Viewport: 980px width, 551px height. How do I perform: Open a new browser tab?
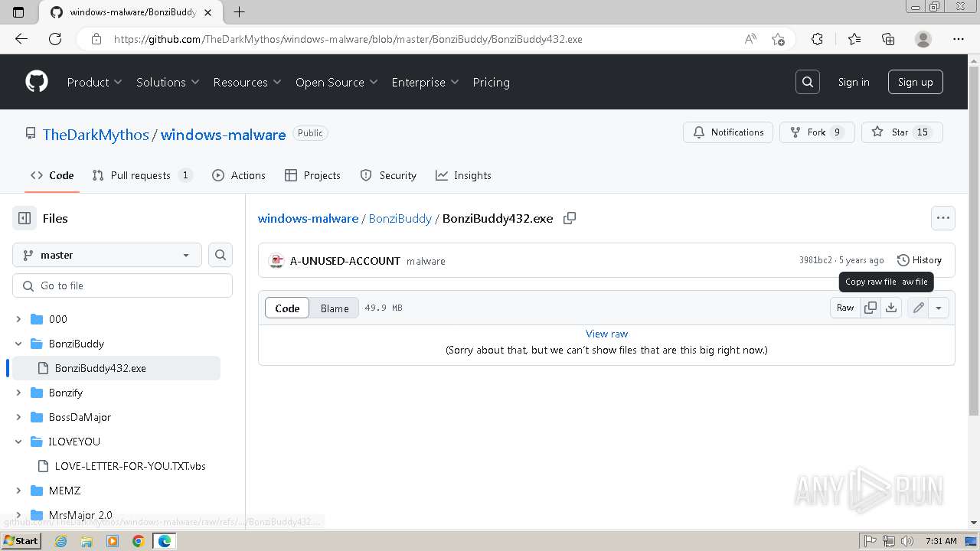[x=239, y=11]
